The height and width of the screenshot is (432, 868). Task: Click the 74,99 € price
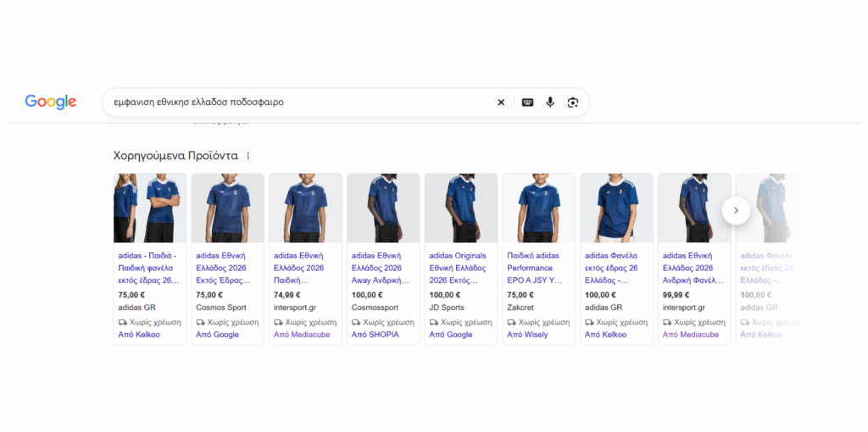click(x=287, y=295)
